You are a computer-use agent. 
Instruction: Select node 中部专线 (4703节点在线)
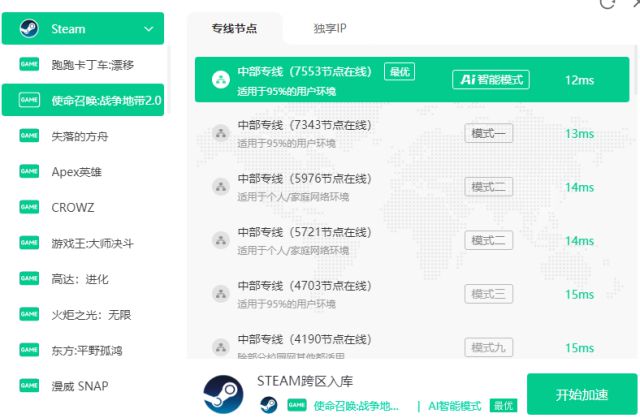point(412,294)
